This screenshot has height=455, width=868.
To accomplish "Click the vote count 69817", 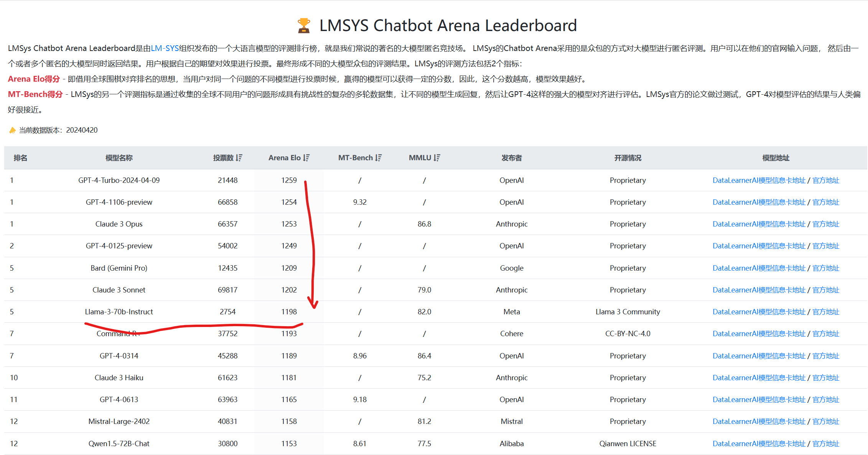I will pos(227,290).
